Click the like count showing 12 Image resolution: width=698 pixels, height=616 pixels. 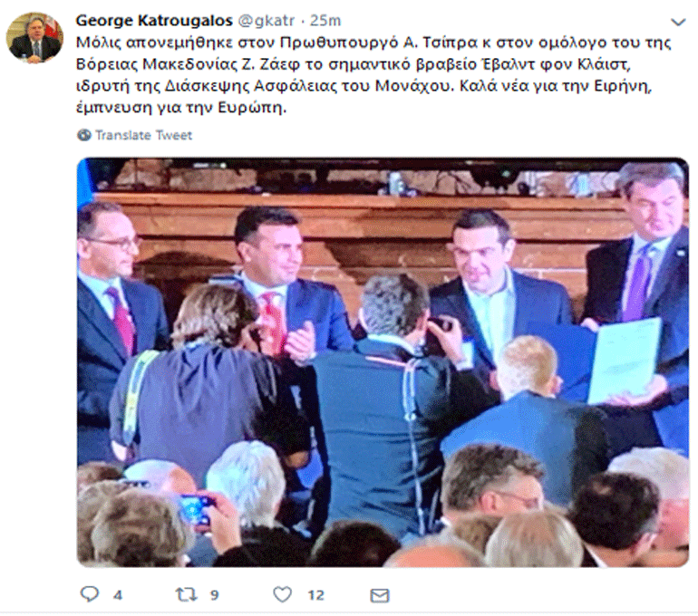coord(315,595)
